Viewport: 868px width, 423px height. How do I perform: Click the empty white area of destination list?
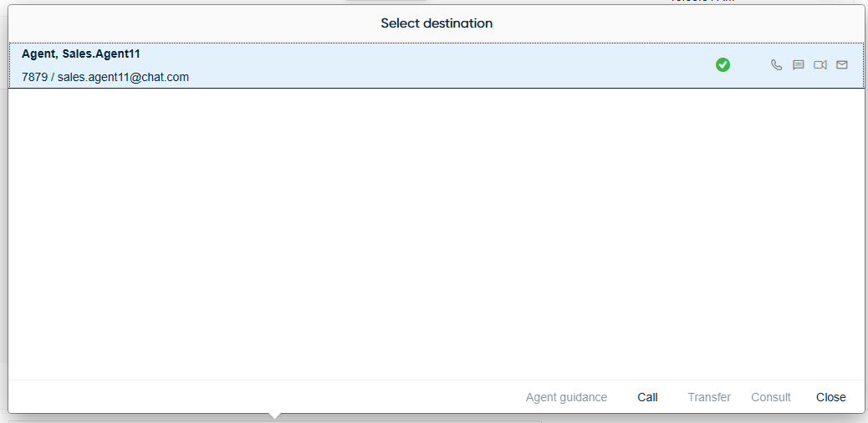click(x=435, y=234)
